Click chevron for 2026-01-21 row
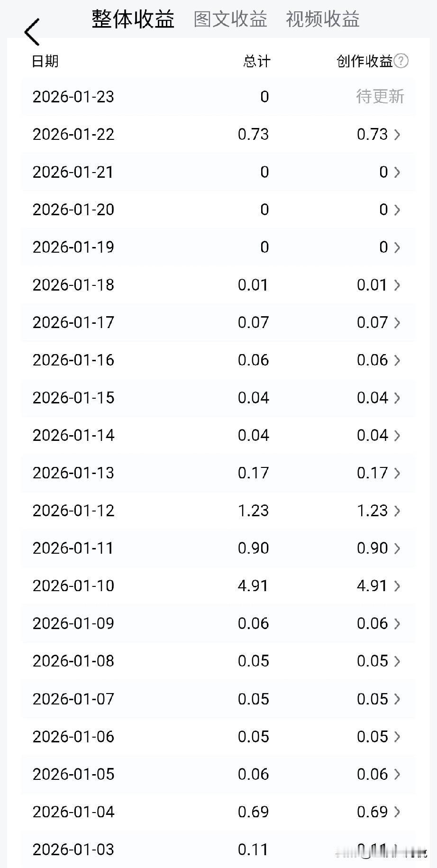The height and width of the screenshot is (868, 437). pos(397,172)
